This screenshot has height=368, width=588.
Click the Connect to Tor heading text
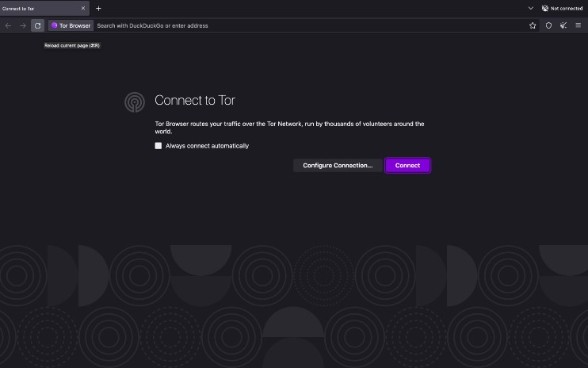coord(195,101)
